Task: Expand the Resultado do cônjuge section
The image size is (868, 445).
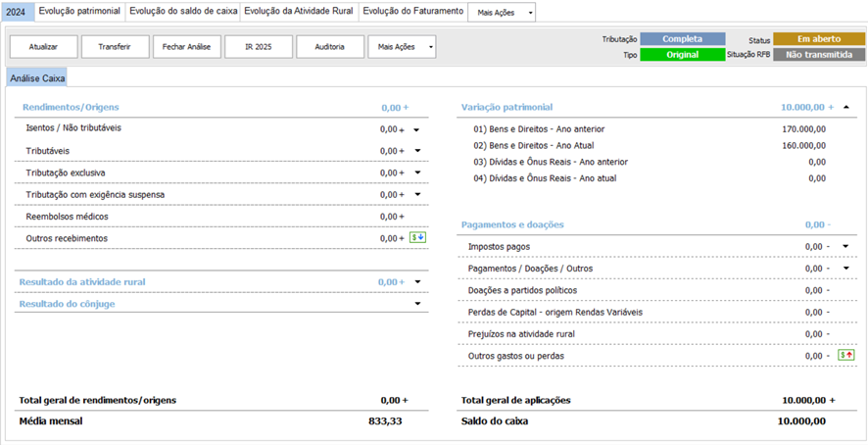Action: [418, 304]
